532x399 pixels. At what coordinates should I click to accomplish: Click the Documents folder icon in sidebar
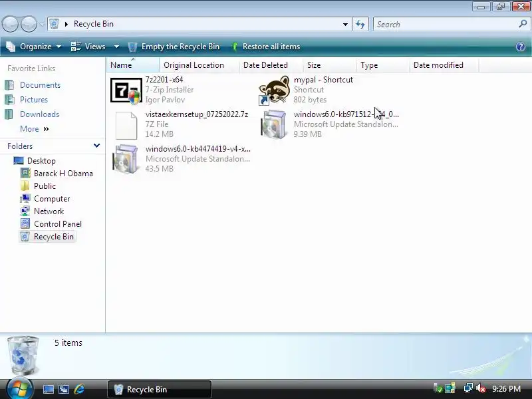(9, 85)
